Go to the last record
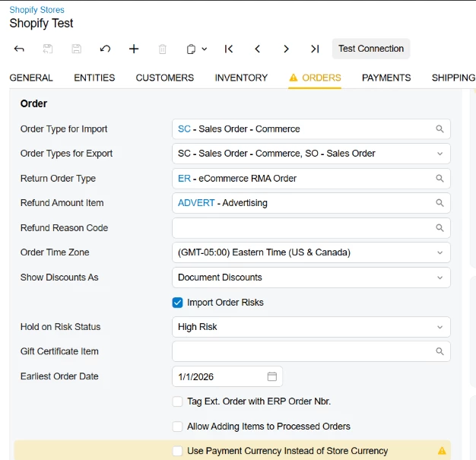 click(315, 49)
